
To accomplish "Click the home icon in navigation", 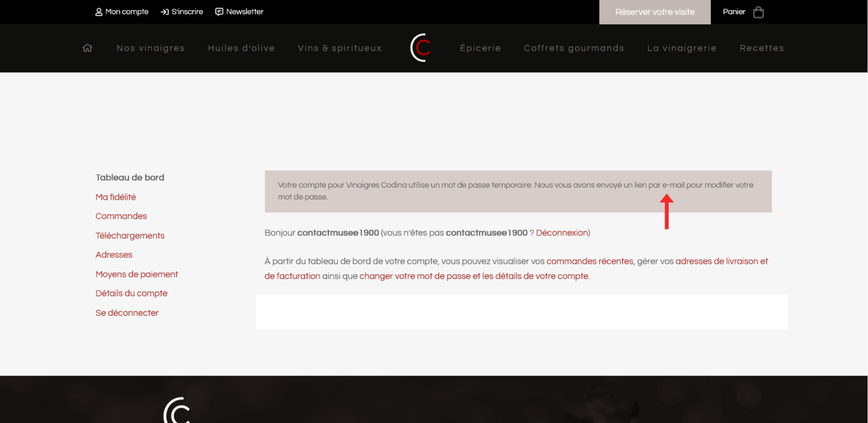I will (88, 48).
